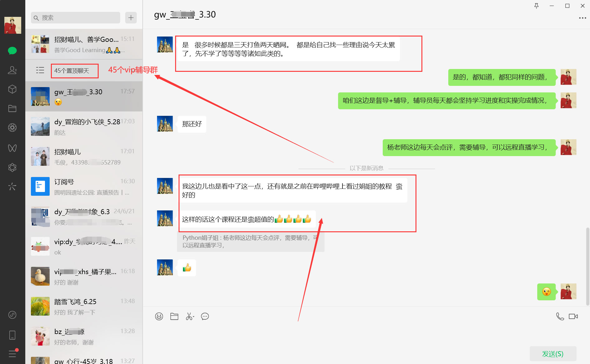Image resolution: width=590 pixels, height=364 pixels.
Task: Click the plus button to start group chat
Action: 131,18
